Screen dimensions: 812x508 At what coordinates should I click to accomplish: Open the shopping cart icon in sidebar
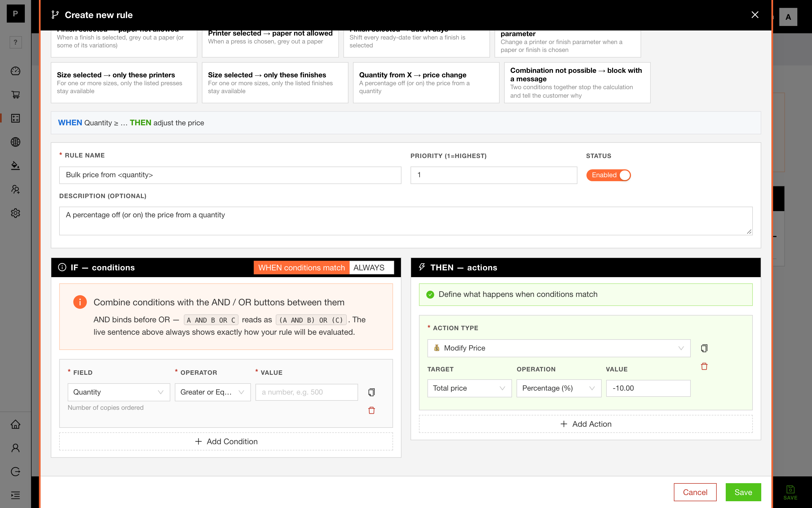[16, 95]
